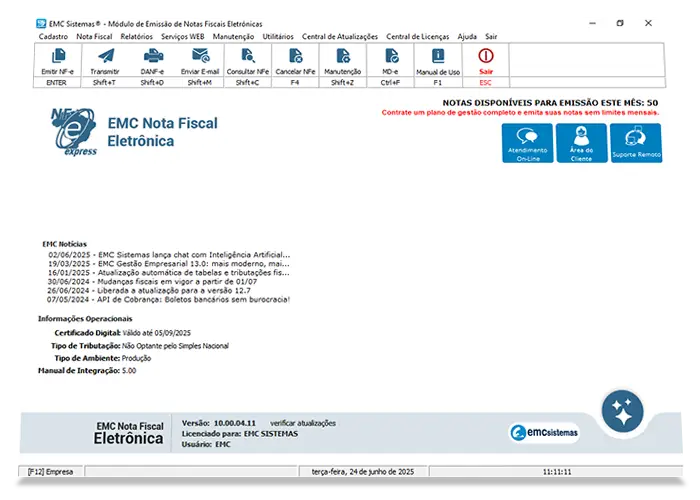This screenshot has width=700, height=500.
Task: Open Consultar NFe search icon
Action: [248, 56]
